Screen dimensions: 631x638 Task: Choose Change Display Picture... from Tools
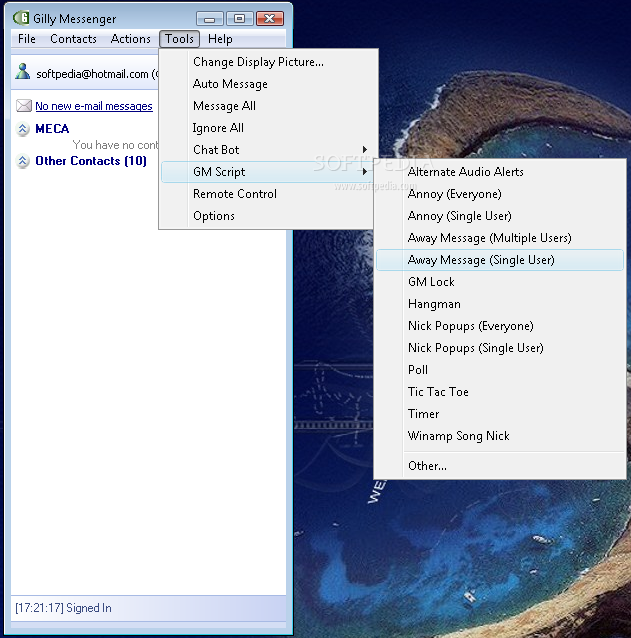tap(267, 62)
